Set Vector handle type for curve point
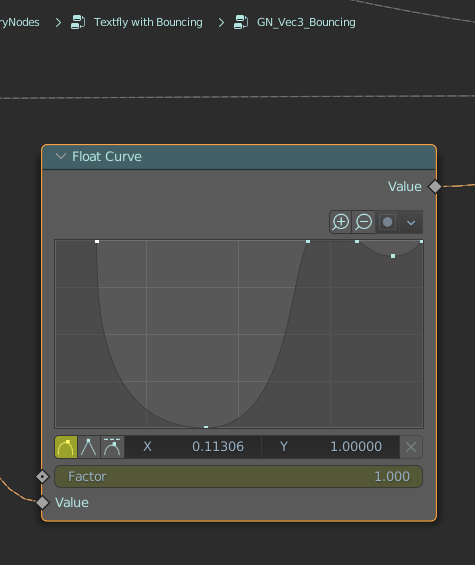This screenshot has height=565, width=475. pyautogui.click(x=89, y=447)
